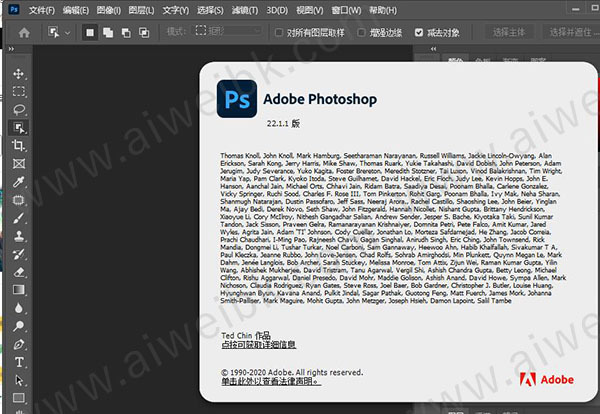Go to the Home screen icon
The width and height of the screenshot is (600, 414).
(24, 33)
